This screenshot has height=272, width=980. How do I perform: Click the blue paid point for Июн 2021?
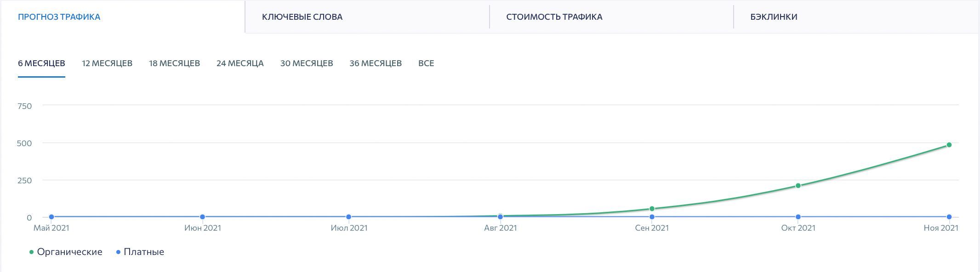click(202, 217)
